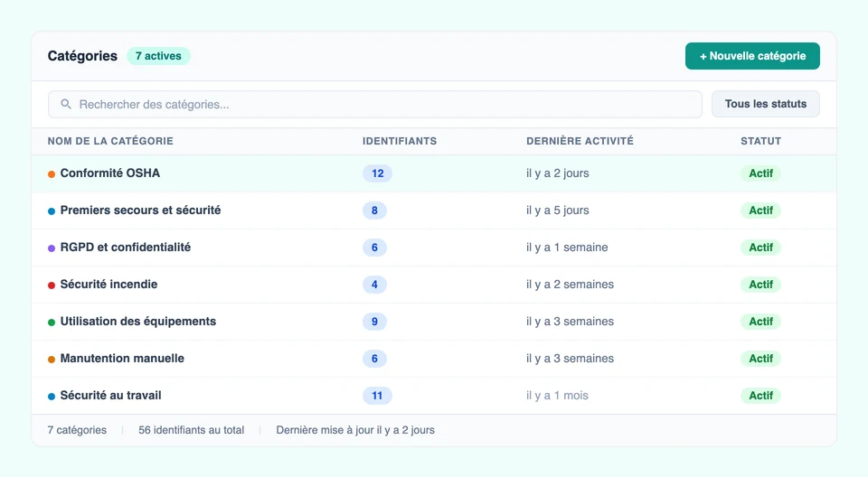Click the STATUT column header
The height and width of the screenshot is (477, 868).
click(760, 141)
